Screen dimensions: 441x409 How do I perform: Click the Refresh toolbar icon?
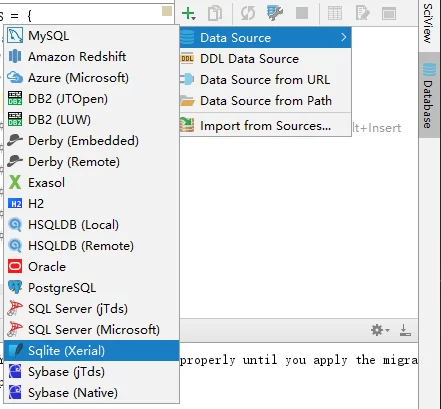pos(248,13)
